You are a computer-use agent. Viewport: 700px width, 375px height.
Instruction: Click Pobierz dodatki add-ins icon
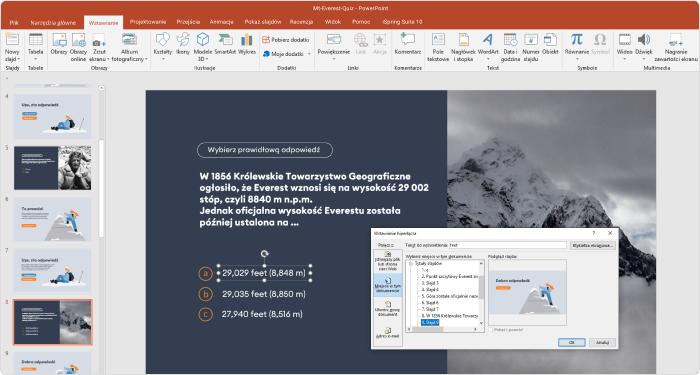click(x=266, y=40)
